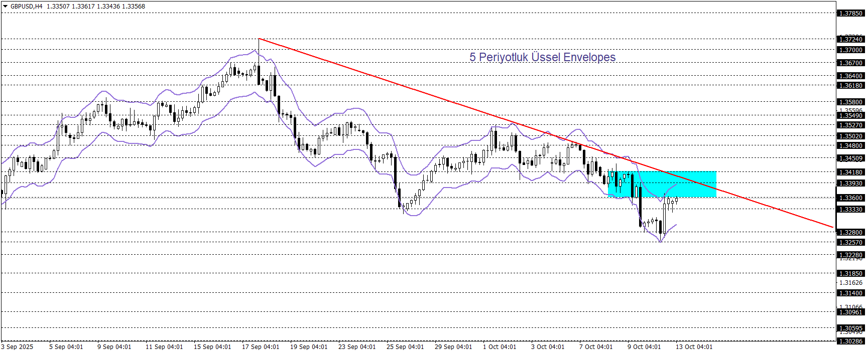Click the 1.34180 price level label
Screen dimensions: 868x353
[850, 172]
